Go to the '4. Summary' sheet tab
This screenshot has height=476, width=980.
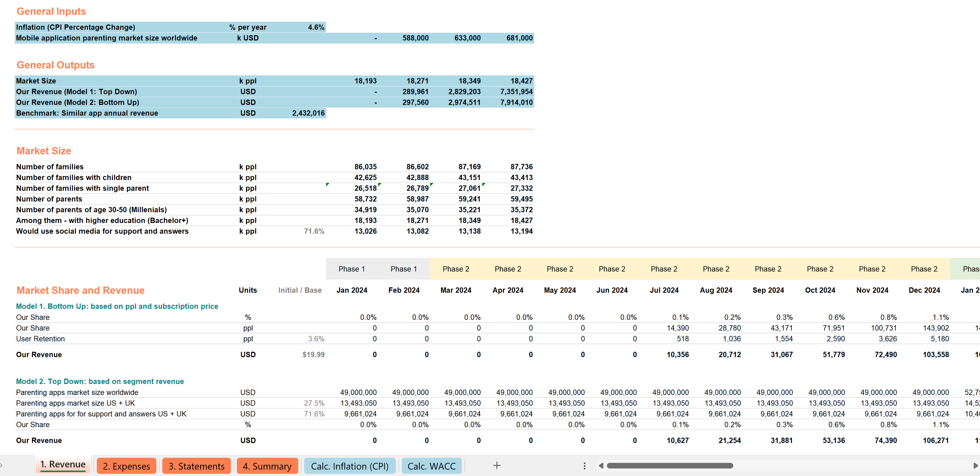pyautogui.click(x=267, y=466)
